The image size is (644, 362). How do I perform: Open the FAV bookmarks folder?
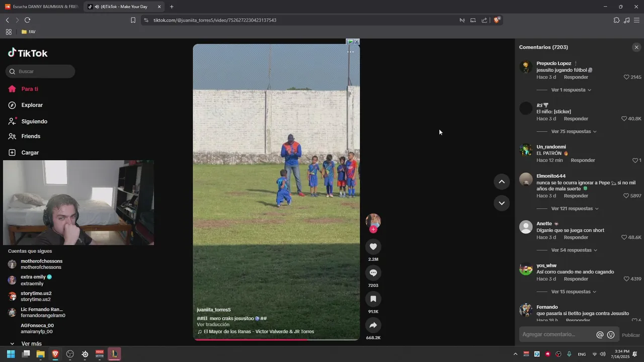pos(28,32)
